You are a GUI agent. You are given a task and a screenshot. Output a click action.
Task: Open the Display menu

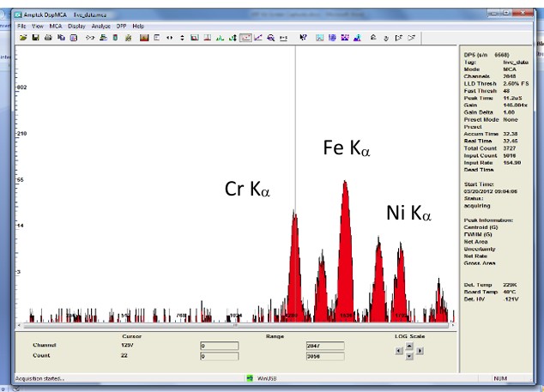tap(77, 27)
